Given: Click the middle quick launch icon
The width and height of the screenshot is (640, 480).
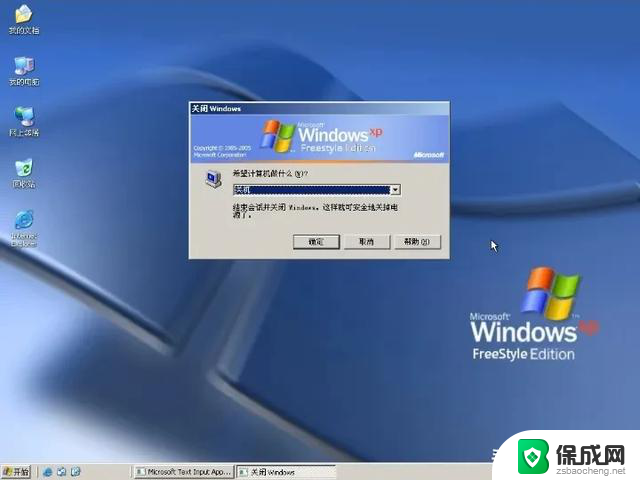Looking at the screenshot, I should pos(61,472).
